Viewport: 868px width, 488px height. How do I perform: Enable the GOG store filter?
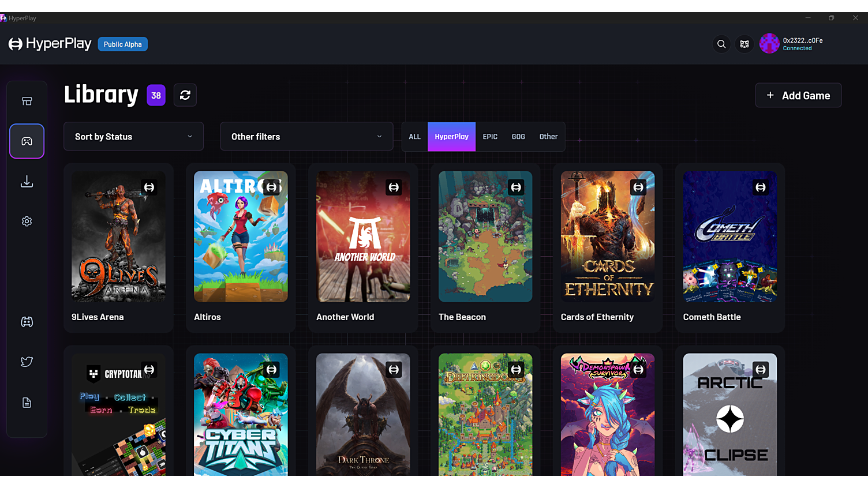coord(518,137)
